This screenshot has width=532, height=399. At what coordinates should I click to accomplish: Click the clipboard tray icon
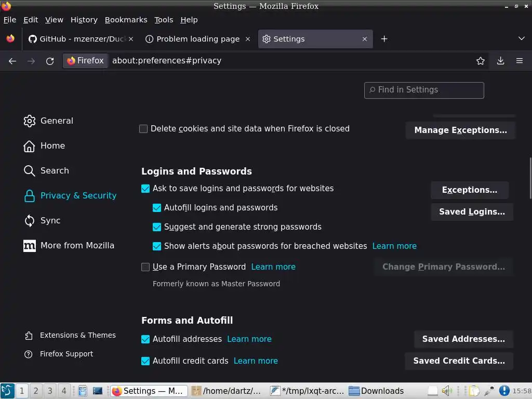pos(474,391)
